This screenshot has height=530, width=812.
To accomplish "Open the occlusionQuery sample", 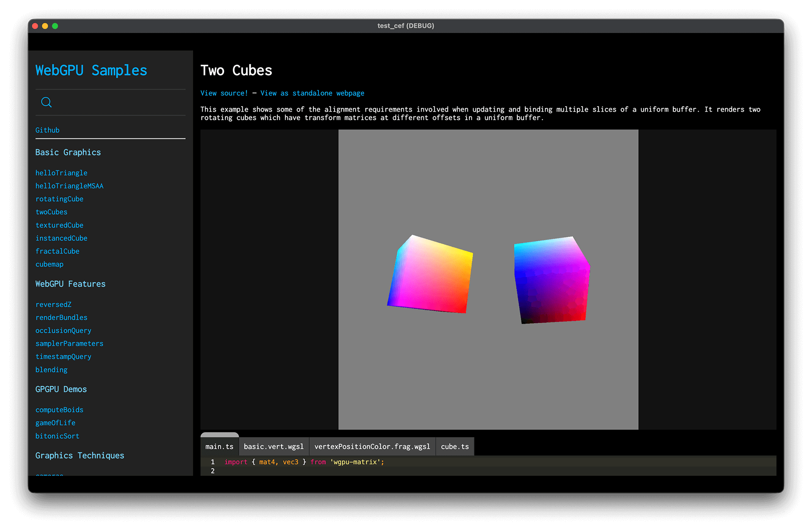I will pyautogui.click(x=63, y=331).
